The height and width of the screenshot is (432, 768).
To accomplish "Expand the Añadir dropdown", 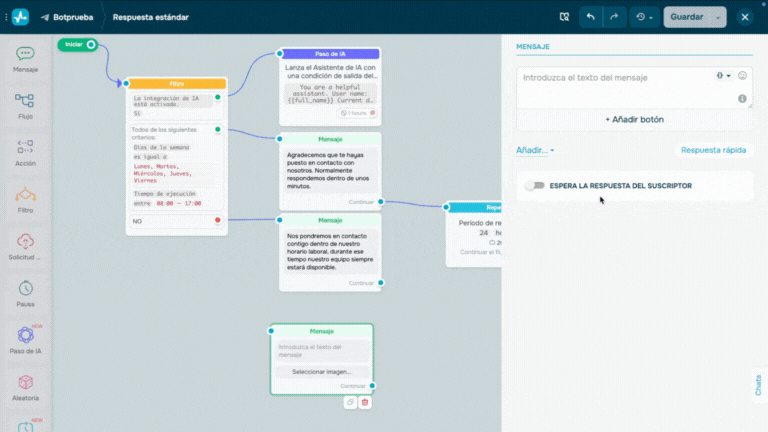I will [x=535, y=150].
